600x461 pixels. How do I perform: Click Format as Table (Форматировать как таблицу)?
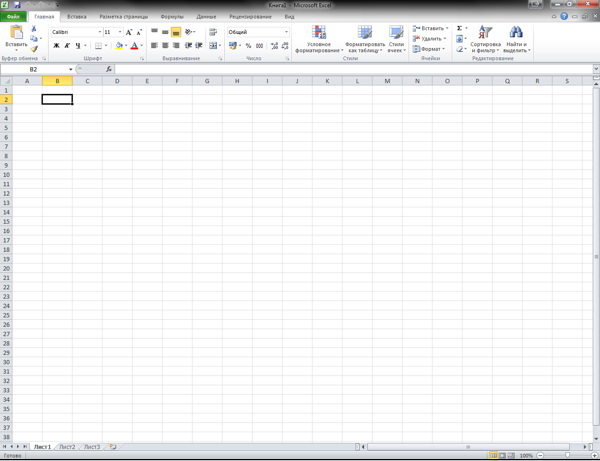(x=365, y=40)
